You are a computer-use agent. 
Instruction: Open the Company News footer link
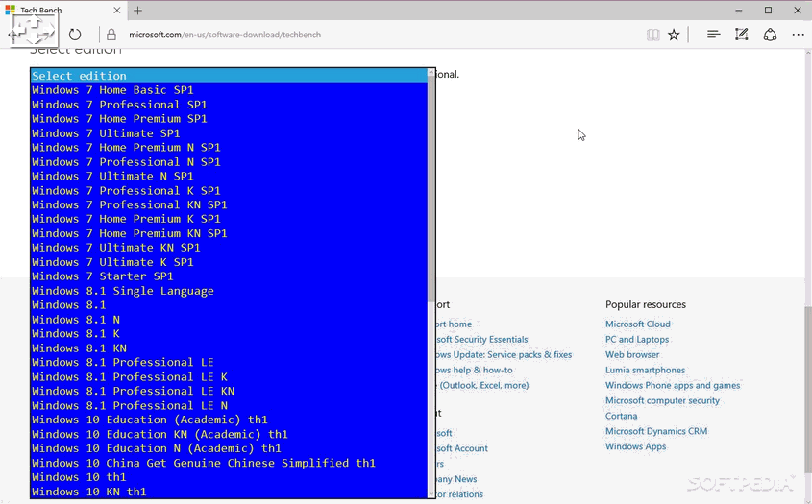click(x=456, y=479)
